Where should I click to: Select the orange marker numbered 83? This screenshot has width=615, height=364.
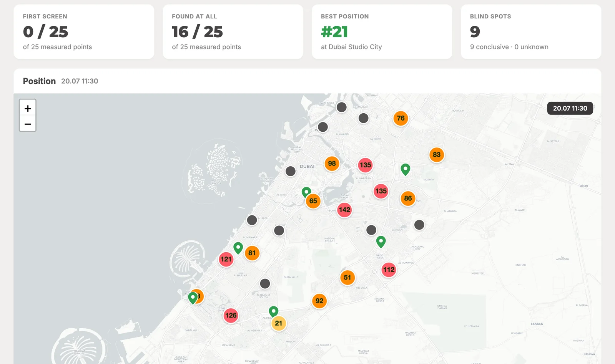(x=437, y=155)
